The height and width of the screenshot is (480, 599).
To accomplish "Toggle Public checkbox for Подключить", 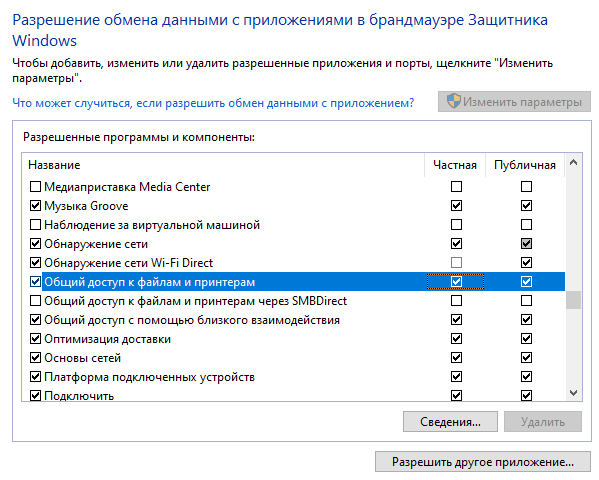I will coord(526,395).
